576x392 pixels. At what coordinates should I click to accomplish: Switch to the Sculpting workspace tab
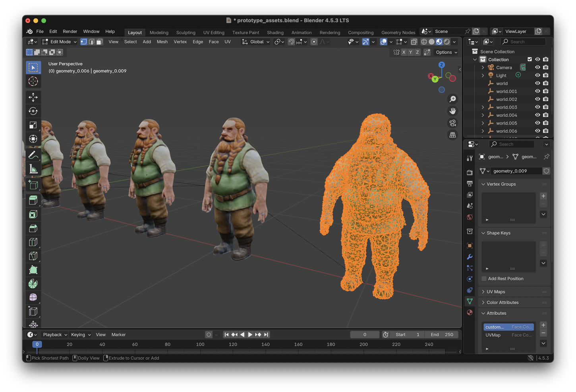click(x=186, y=33)
